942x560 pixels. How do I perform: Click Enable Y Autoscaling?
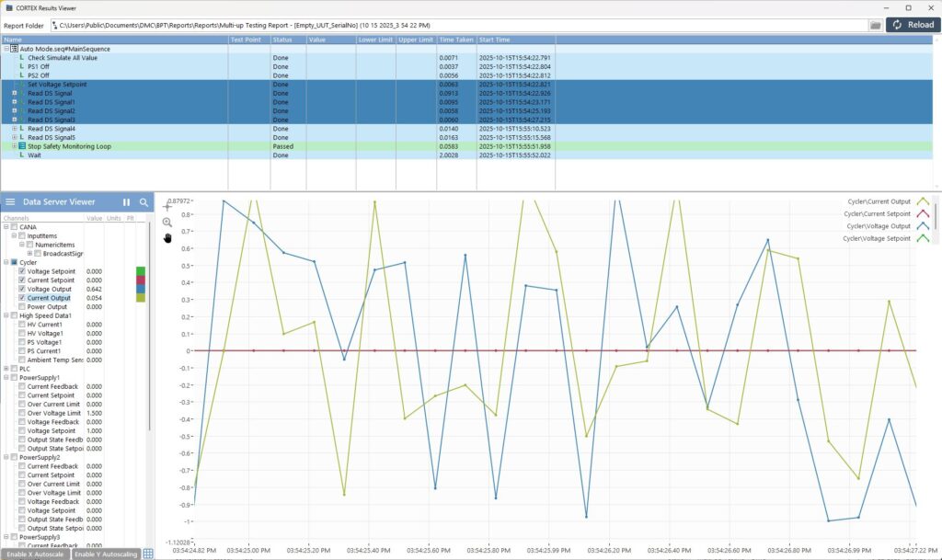click(x=106, y=554)
